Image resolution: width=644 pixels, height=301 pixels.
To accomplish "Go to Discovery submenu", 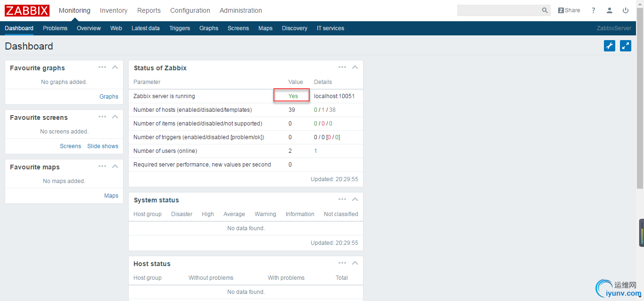I will pos(295,28).
